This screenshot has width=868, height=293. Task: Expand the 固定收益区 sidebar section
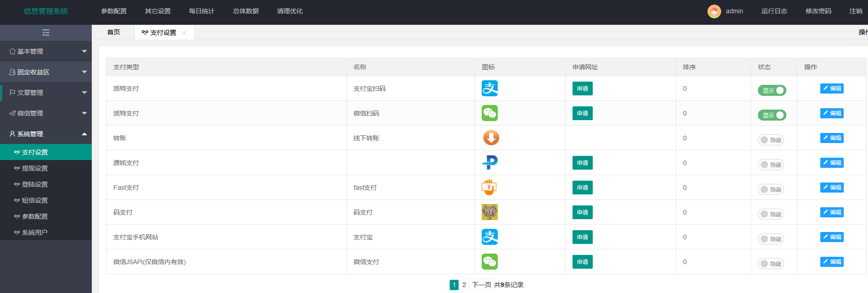pos(46,72)
